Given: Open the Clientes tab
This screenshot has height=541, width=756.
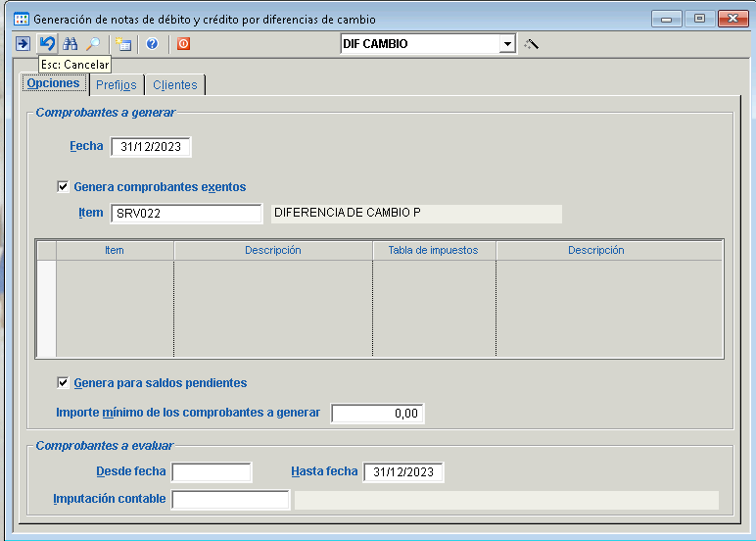Looking at the screenshot, I should [x=174, y=85].
